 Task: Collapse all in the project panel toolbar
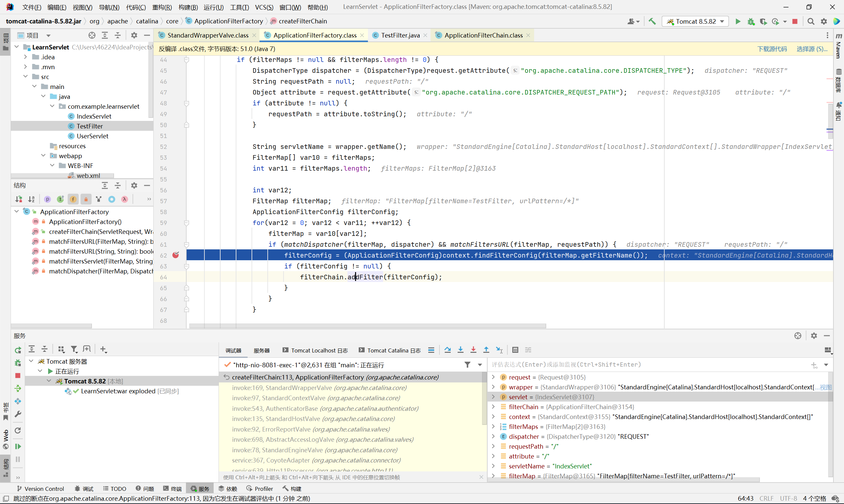(118, 35)
